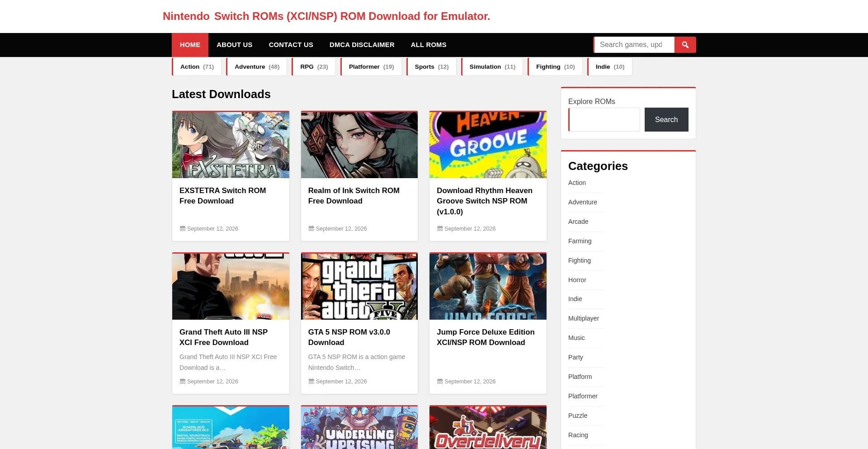Open Download Rhythm Heaven Groove title link
This screenshot has height=449, width=868.
click(485, 201)
